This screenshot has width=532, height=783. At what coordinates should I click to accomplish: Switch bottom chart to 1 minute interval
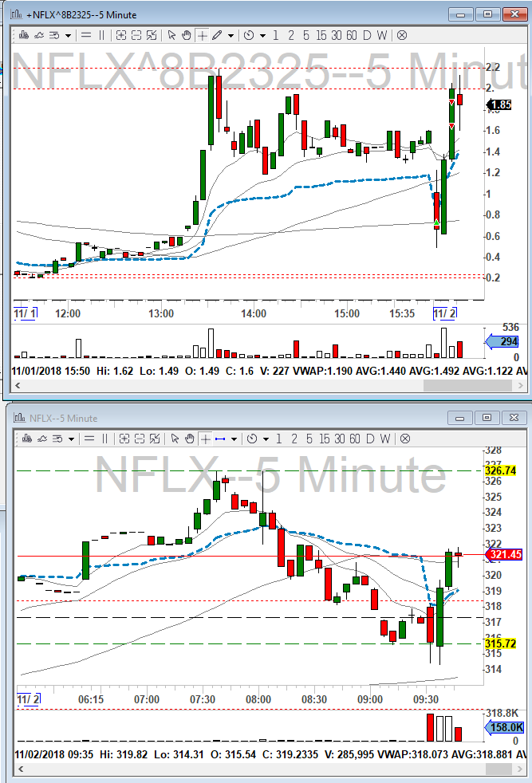278,439
